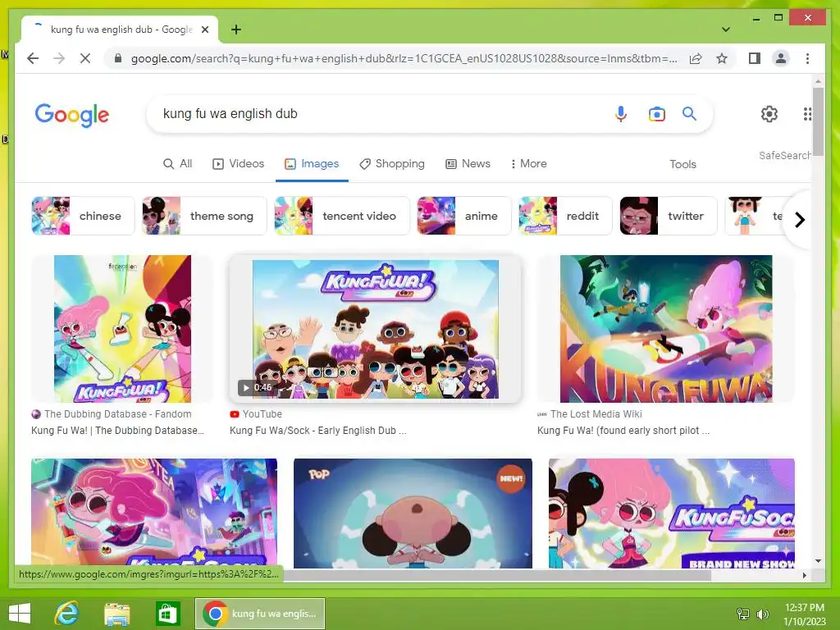Start voice search with the microphone

[620, 113]
